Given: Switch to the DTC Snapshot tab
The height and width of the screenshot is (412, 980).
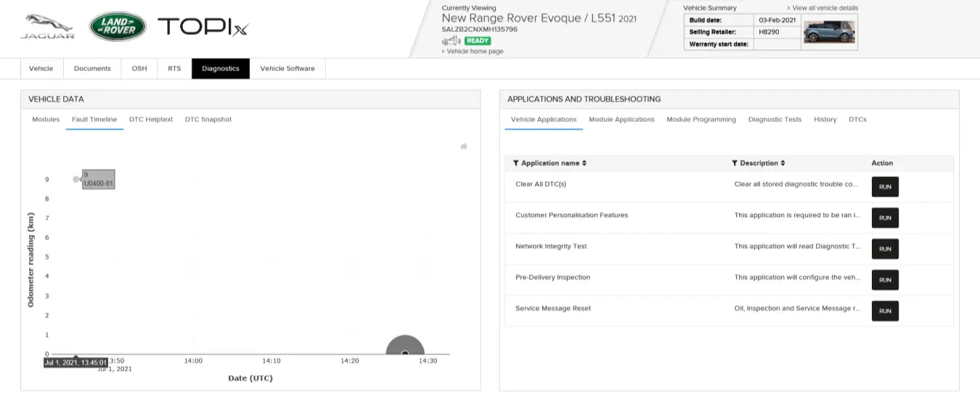Looking at the screenshot, I should [208, 120].
